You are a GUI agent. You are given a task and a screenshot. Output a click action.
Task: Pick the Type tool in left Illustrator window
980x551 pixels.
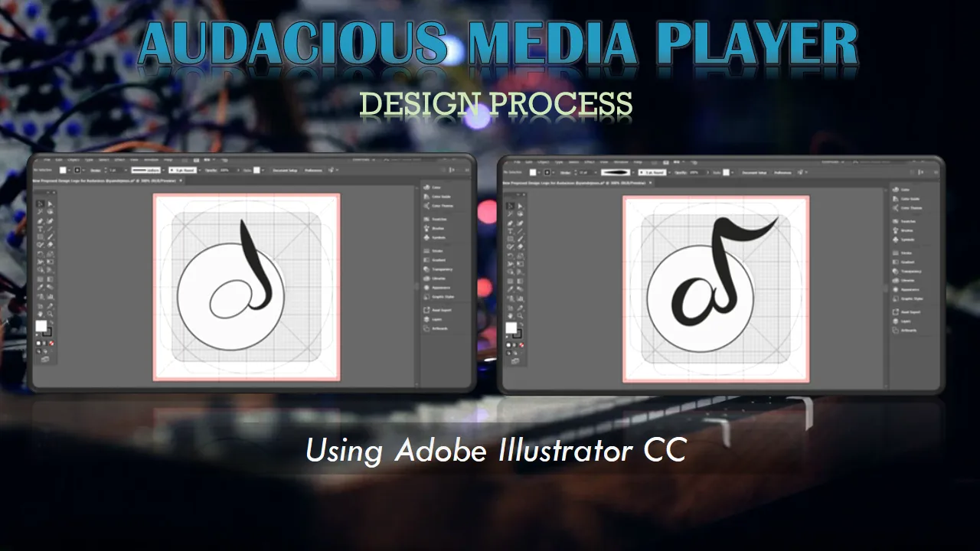[40, 229]
